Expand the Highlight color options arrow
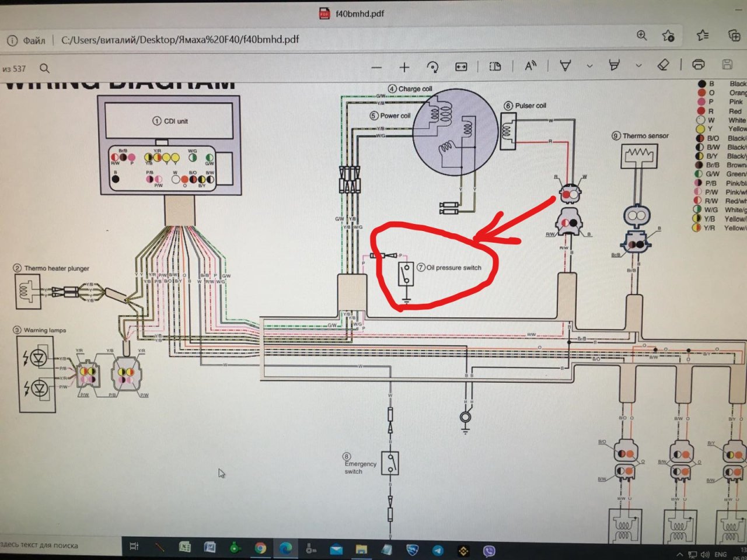The image size is (747, 560). click(638, 65)
